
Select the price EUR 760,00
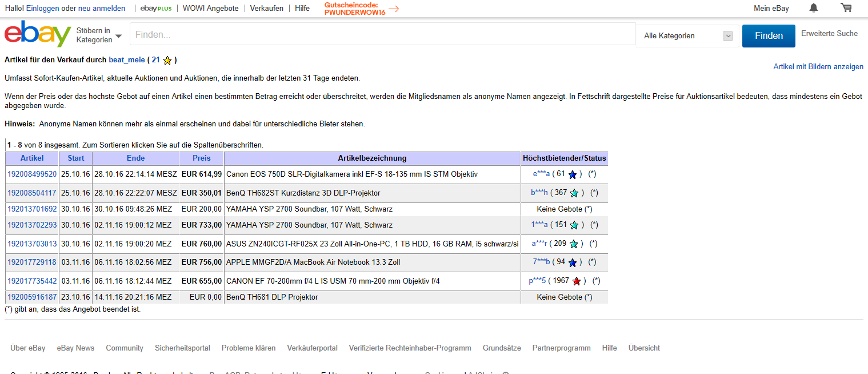[202, 244]
